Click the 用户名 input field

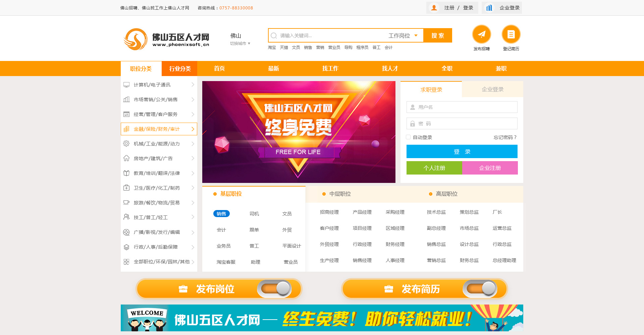tap(462, 107)
